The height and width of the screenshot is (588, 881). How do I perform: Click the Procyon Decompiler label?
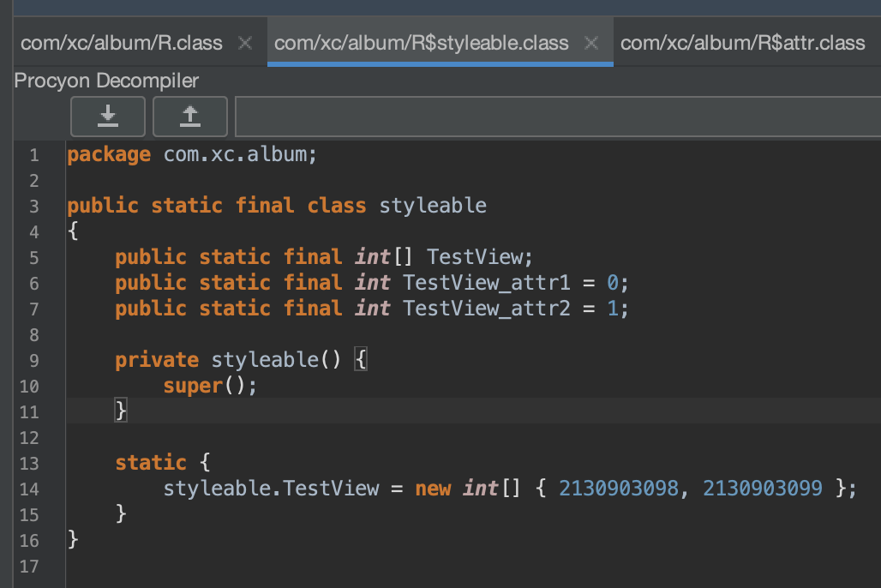tap(106, 81)
